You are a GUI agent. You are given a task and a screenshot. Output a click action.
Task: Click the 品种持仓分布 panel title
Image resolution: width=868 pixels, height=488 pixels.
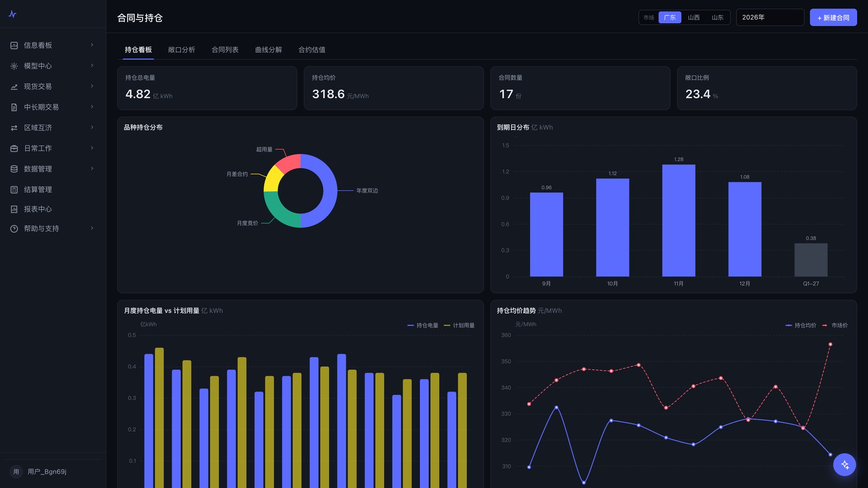coord(143,127)
